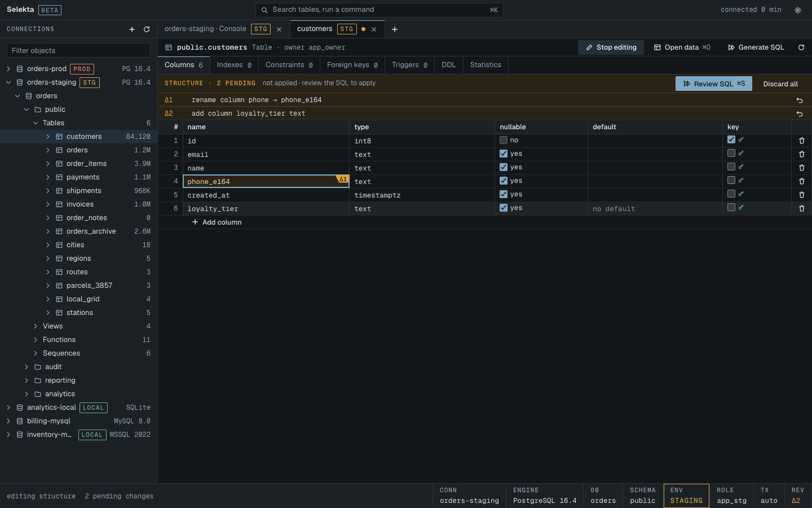The width and height of the screenshot is (812, 508).
Task: Expand the billing-mysql connection
Action: tap(8, 421)
